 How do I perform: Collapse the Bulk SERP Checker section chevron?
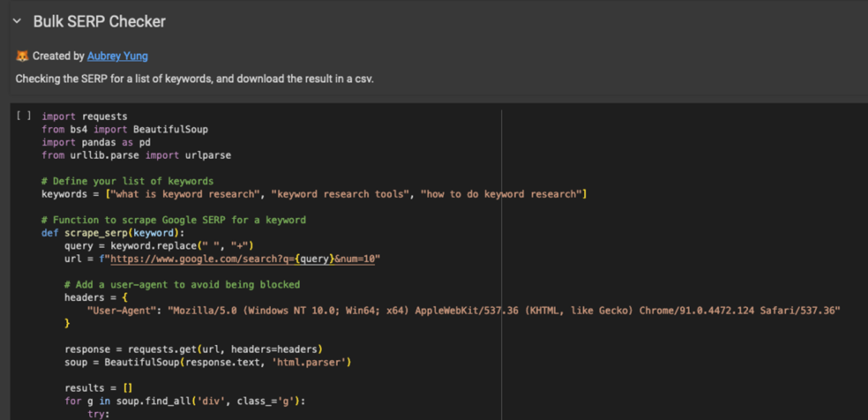click(17, 20)
